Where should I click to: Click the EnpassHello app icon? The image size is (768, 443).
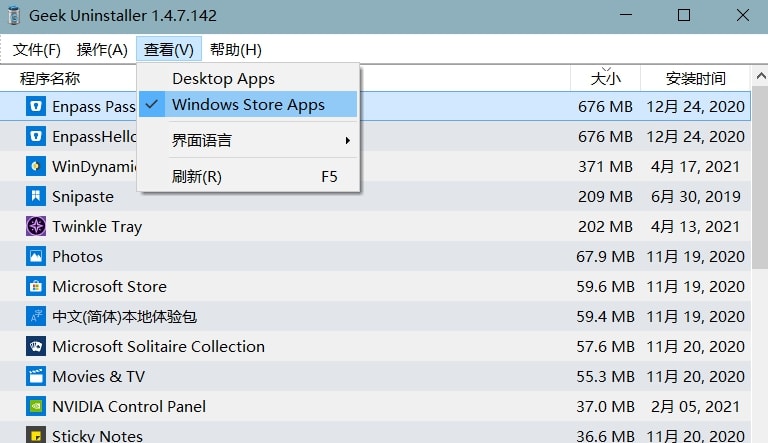pos(36,136)
